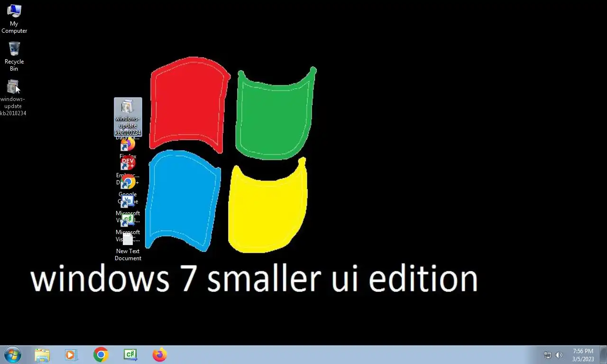Select the Google Chrome desktop shortcut
Image resolution: width=607 pixels, height=364 pixels.
[128, 182]
